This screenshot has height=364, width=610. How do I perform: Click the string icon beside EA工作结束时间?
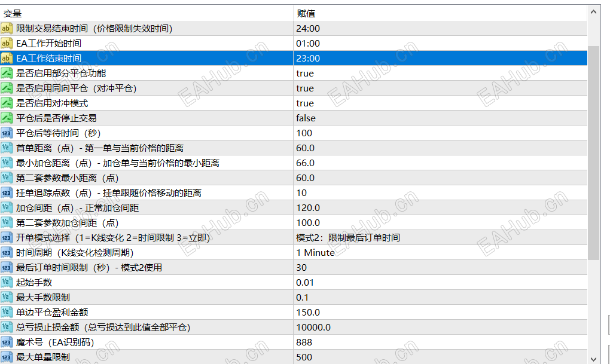point(7,59)
